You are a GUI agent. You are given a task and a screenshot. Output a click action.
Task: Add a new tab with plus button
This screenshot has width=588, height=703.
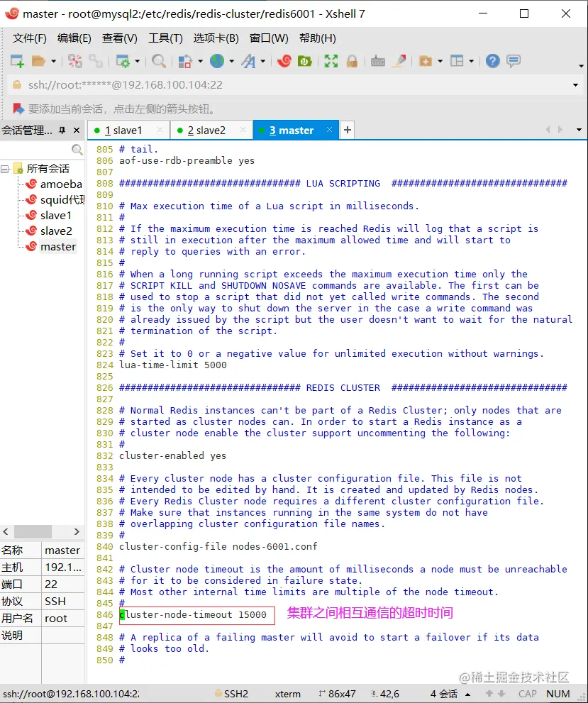click(x=348, y=130)
